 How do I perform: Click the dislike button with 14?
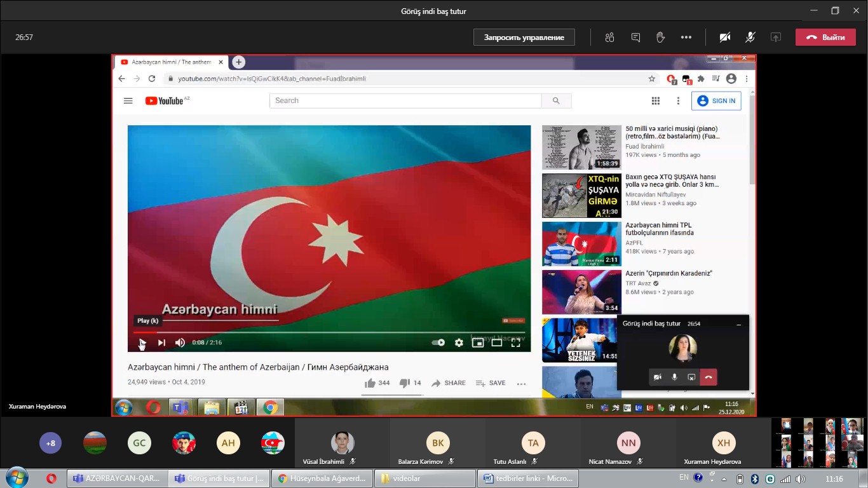tap(410, 383)
